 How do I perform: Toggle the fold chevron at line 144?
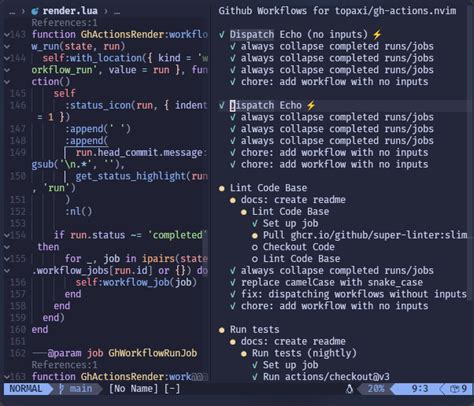(6, 58)
